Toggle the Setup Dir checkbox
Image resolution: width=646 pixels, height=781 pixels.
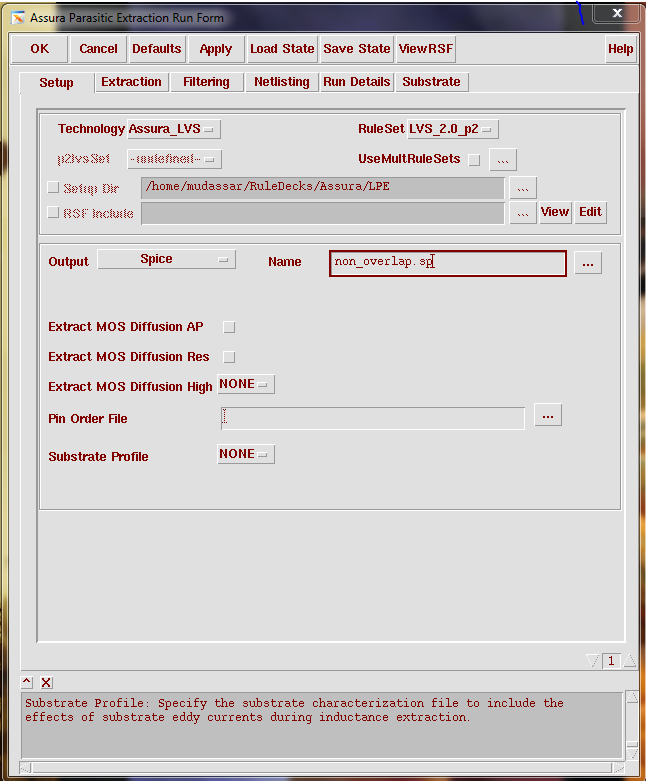tap(53, 187)
